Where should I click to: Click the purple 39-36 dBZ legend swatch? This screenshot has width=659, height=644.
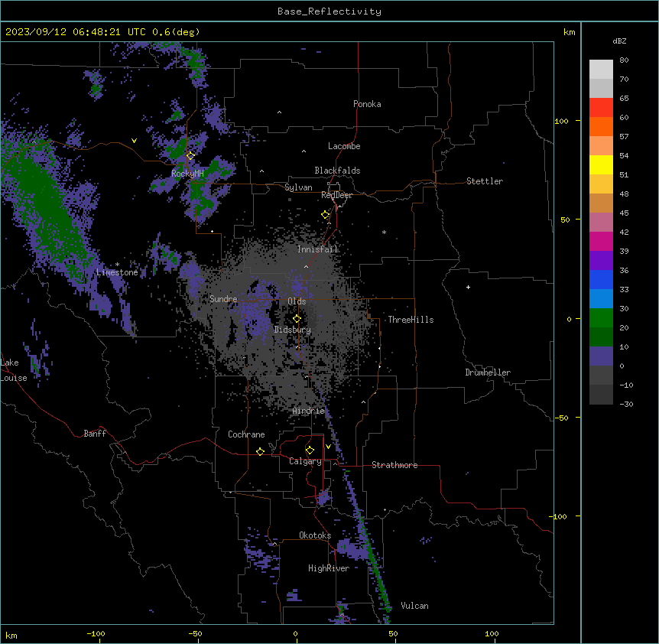click(601, 261)
